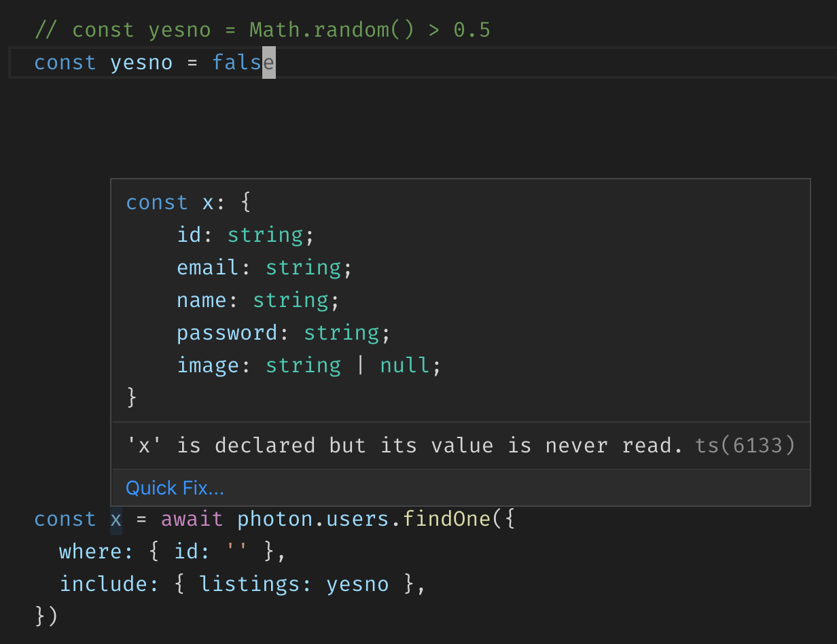
Task: Click the yesno value passed to listings
Action: [357, 584]
